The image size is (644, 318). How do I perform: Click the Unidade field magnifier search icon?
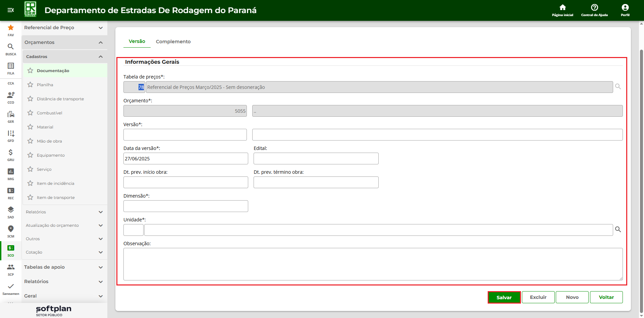click(x=618, y=230)
